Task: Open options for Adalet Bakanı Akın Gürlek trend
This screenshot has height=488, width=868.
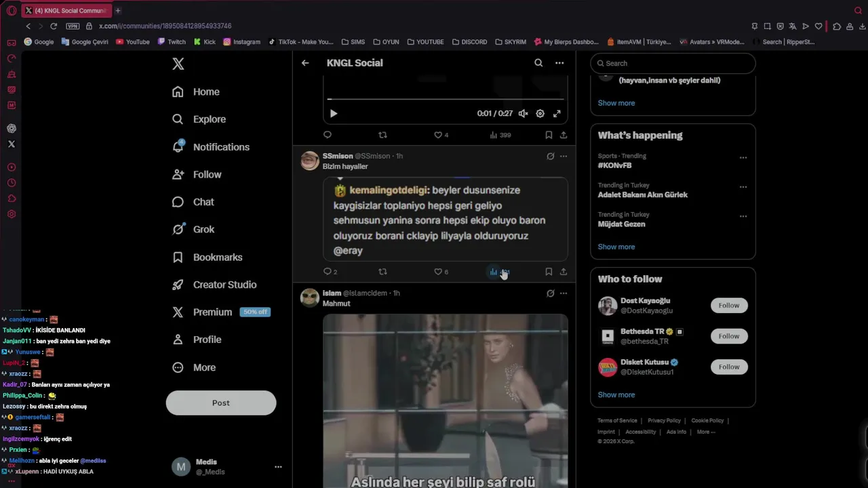Action: tap(743, 187)
